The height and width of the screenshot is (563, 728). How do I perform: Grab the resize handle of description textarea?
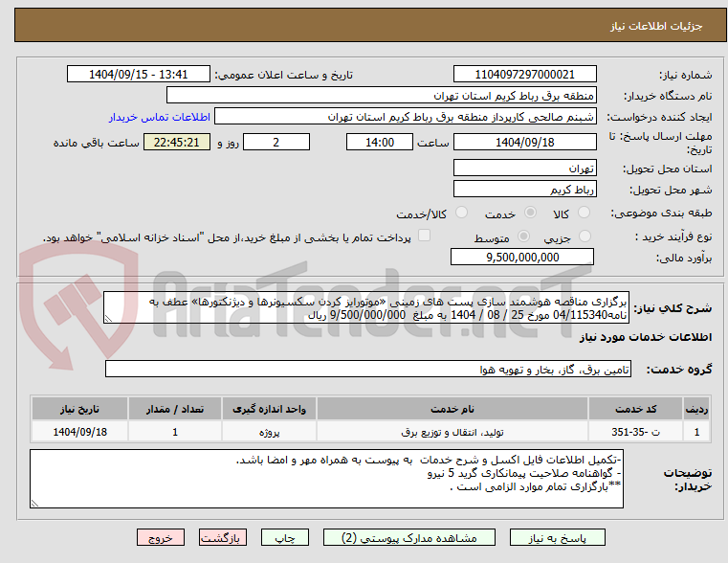click(108, 319)
